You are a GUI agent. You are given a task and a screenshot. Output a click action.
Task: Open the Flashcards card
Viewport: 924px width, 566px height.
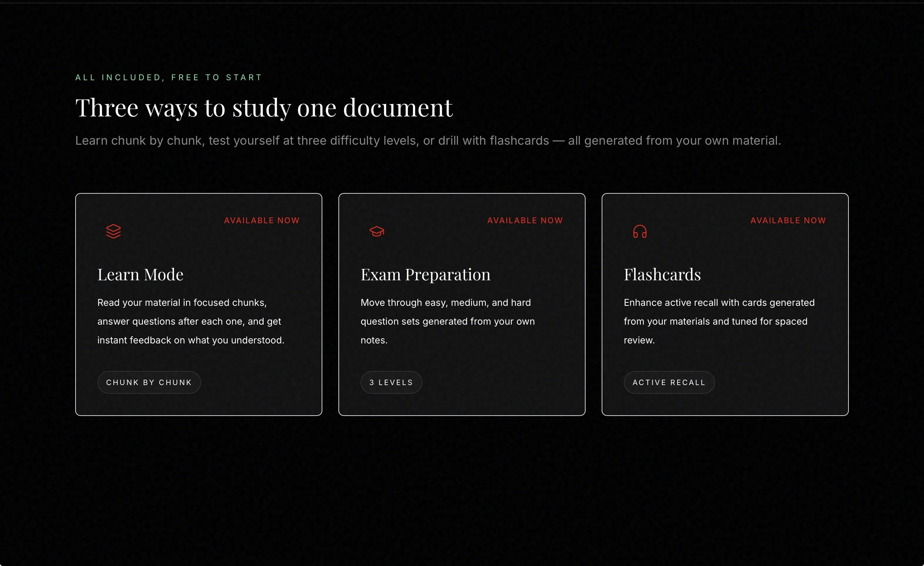pos(725,303)
